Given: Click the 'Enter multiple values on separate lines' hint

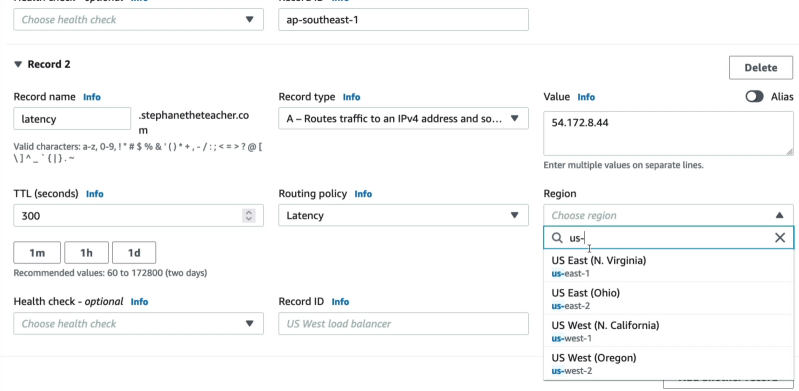Looking at the screenshot, I should click(623, 165).
